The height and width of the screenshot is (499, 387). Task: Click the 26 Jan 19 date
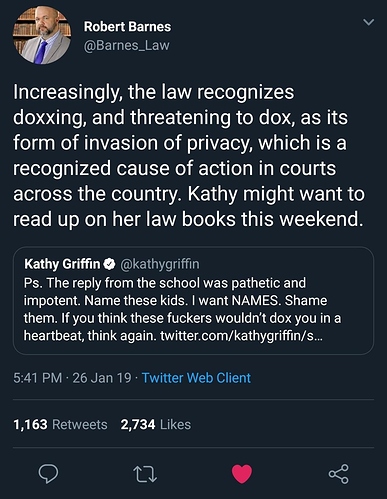click(102, 378)
